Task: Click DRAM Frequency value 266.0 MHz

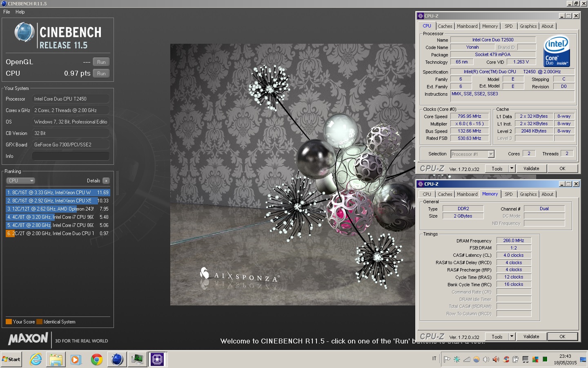Action: coord(514,240)
